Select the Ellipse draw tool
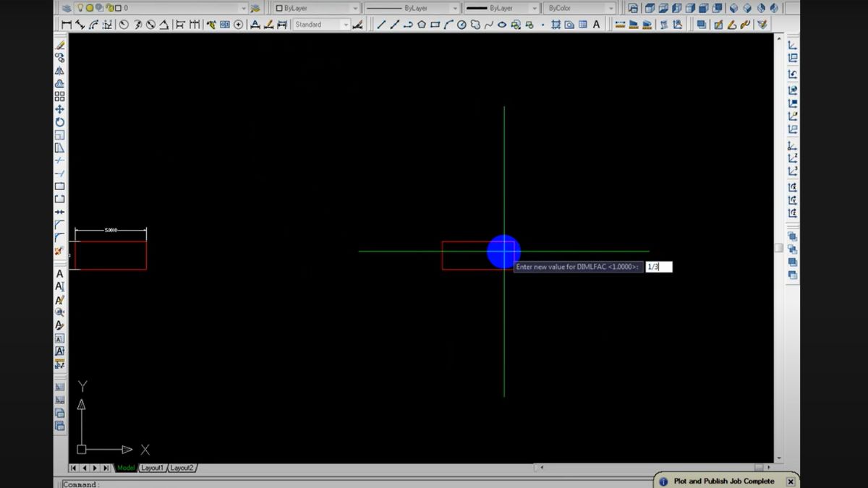This screenshot has width=868, height=488. 502,25
